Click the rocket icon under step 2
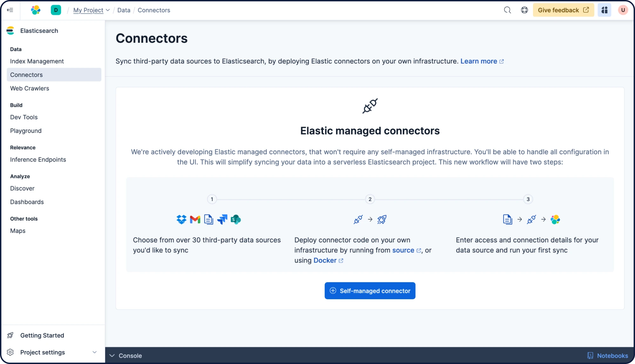Screen dimensions: 635x364 (x=382, y=219)
